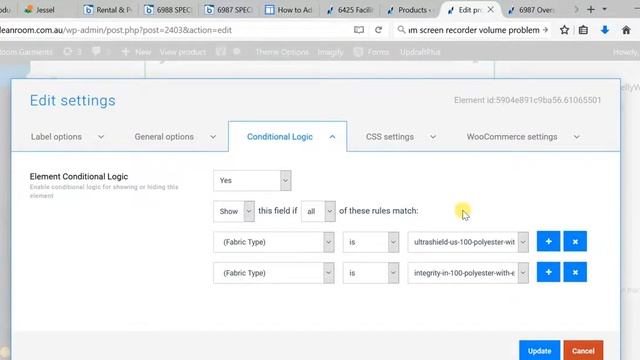Close the Edit product tab

491,9
